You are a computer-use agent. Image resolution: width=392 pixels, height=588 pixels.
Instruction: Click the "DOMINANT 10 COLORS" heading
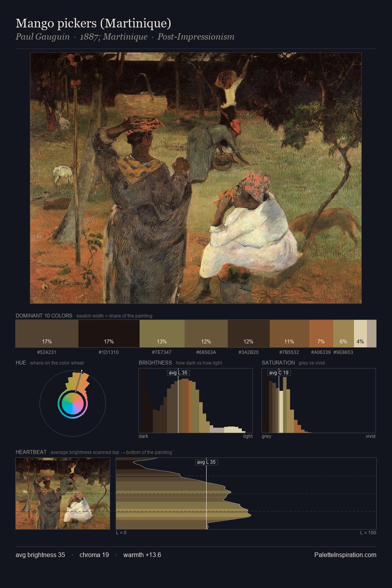(44, 316)
